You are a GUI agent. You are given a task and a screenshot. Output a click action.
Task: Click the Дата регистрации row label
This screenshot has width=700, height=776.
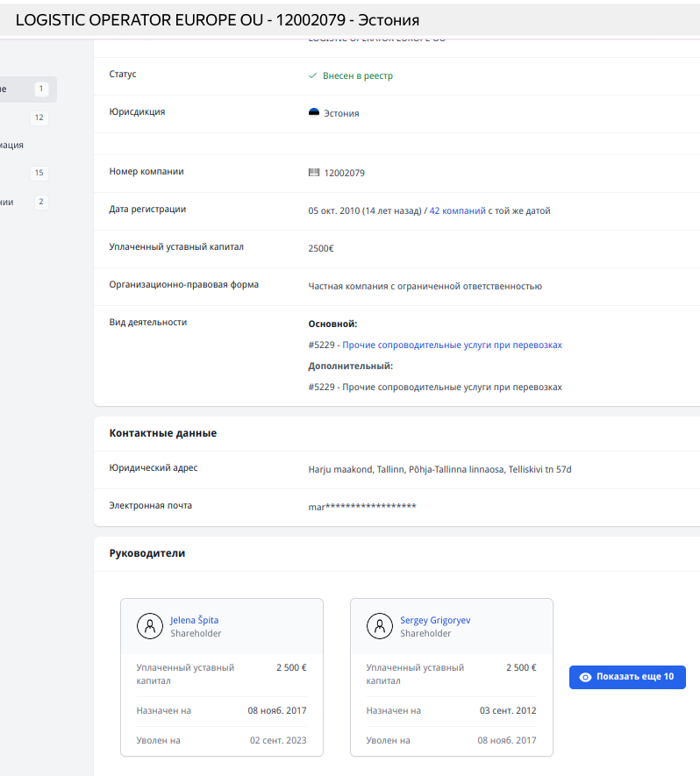click(147, 209)
